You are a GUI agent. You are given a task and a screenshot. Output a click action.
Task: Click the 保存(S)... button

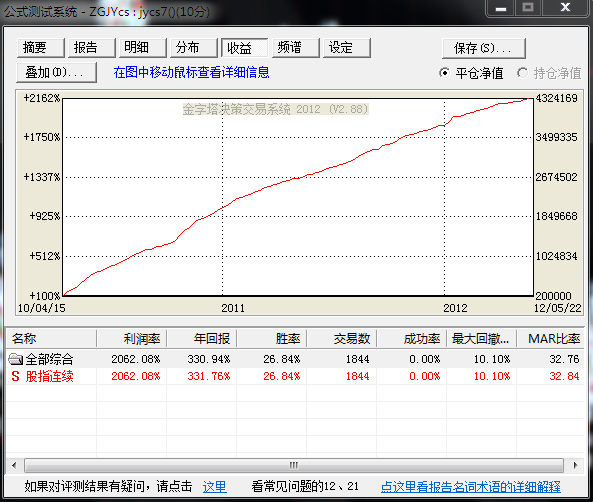(x=484, y=48)
